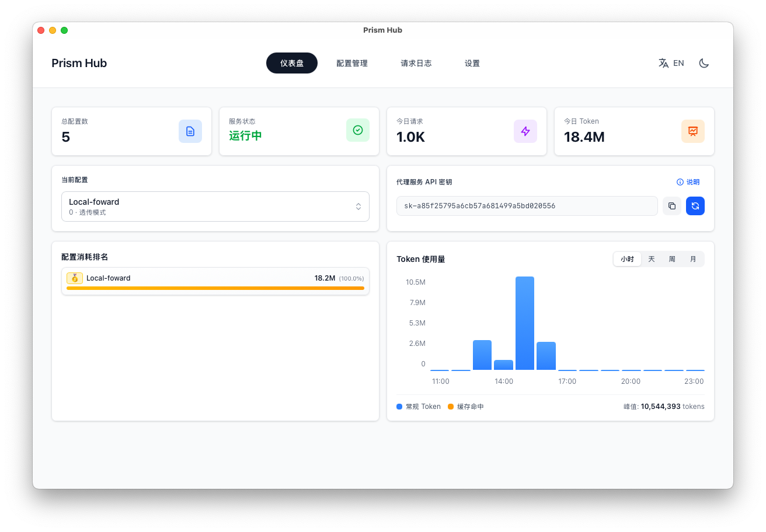Click the orange Local-foward usage progress bar

click(x=215, y=288)
